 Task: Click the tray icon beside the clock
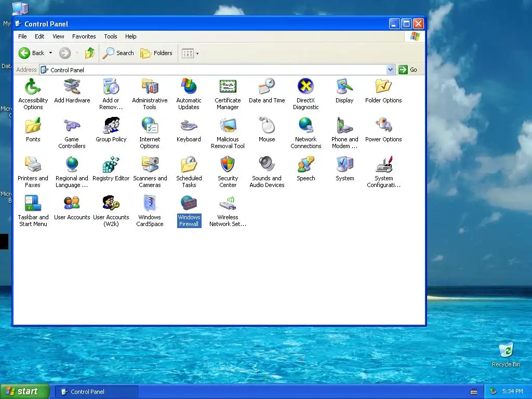click(494, 392)
